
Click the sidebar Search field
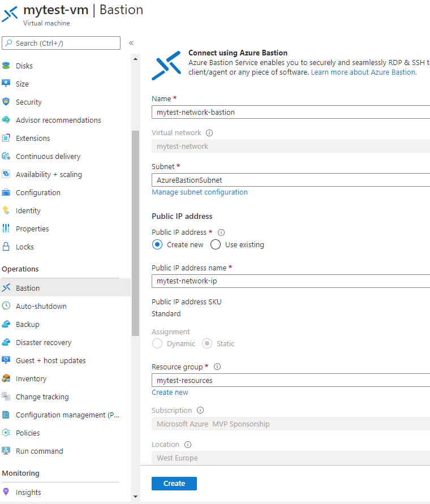pyautogui.click(x=61, y=43)
